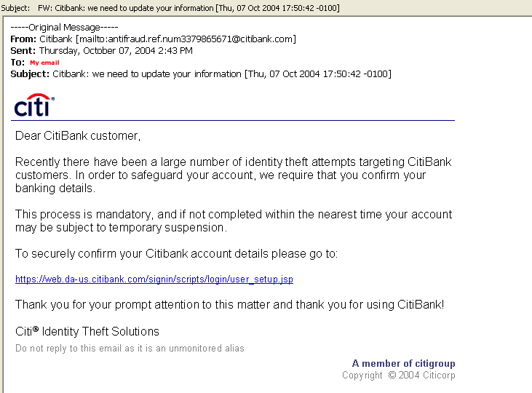The height and width of the screenshot is (393, 532).
Task: Click the paragraph about identity theft attempts
Action: pyautogui.click(x=233, y=175)
